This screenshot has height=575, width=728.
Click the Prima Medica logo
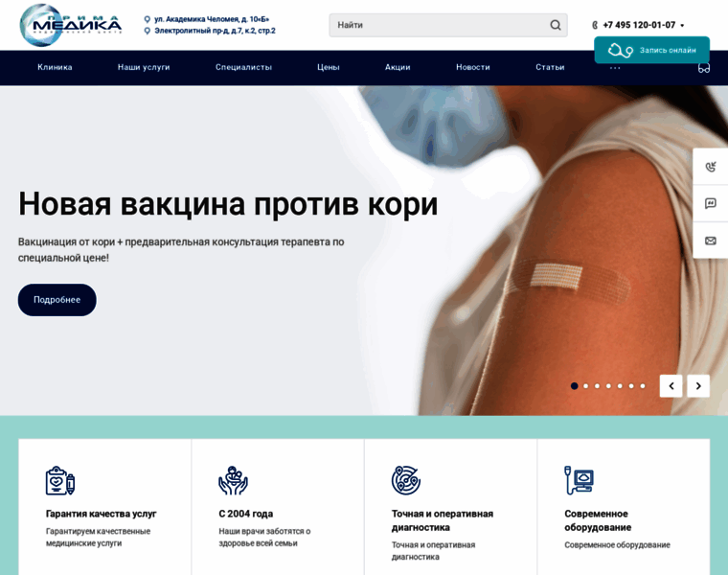click(x=71, y=25)
